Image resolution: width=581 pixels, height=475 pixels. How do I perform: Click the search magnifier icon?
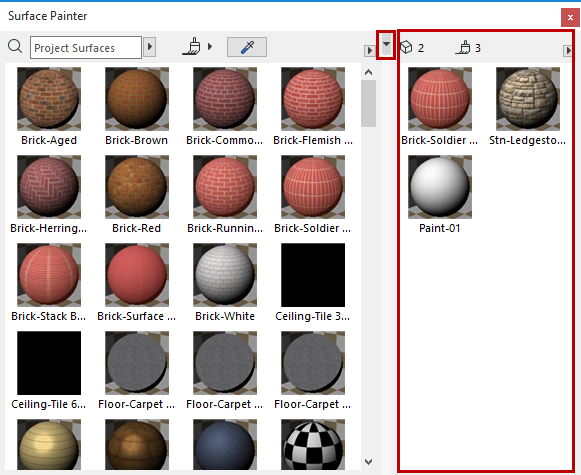pos(15,47)
